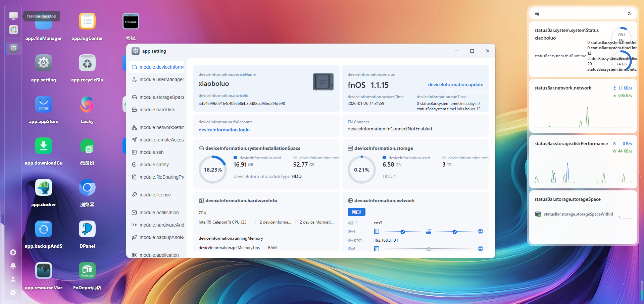Screen dimensions: 644x304
Task: Click the 92.77 GB total value
Action: [304, 165]
